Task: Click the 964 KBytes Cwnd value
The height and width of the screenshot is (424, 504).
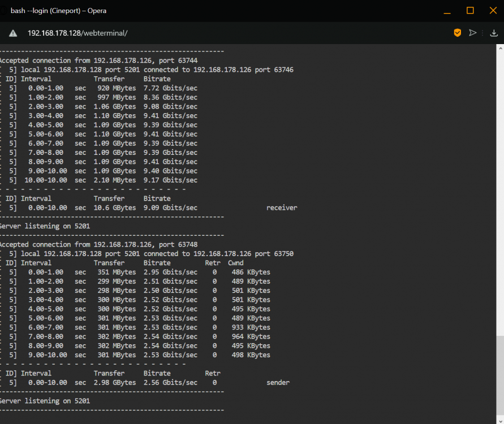Action: pyautogui.click(x=251, y=336)
